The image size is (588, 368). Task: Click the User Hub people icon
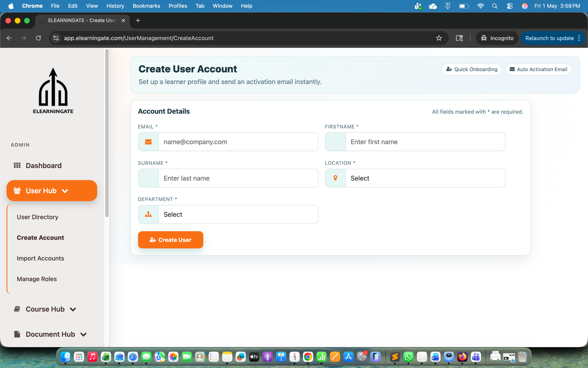click(17, 190)
